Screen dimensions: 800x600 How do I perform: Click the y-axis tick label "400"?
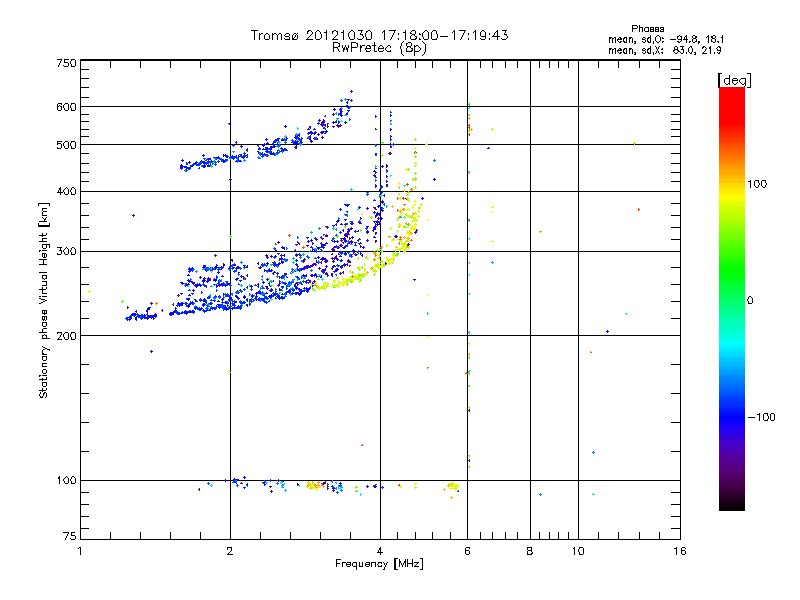(67, 191)
